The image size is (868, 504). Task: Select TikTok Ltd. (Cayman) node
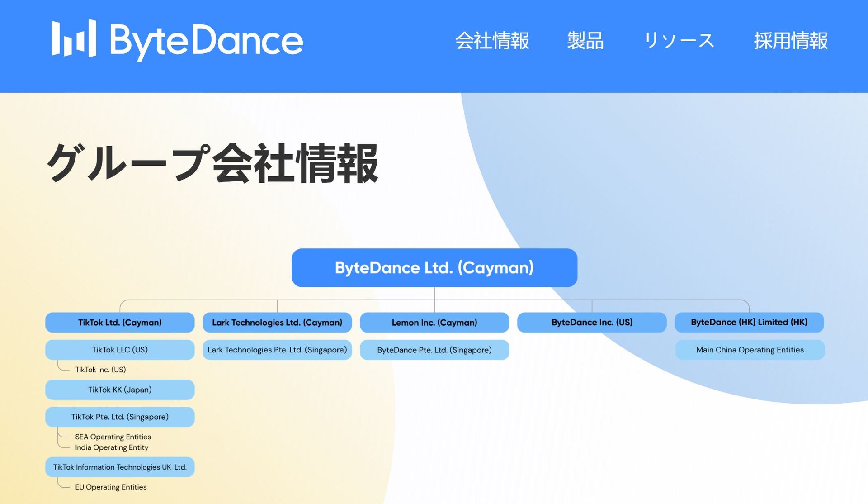(120, 323)
